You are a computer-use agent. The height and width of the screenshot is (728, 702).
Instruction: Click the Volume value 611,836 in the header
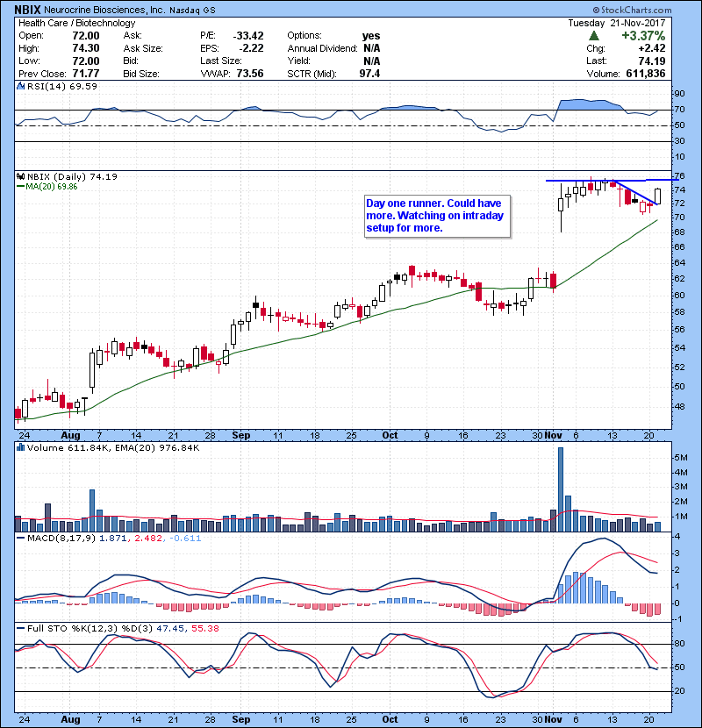coord(645,74)
